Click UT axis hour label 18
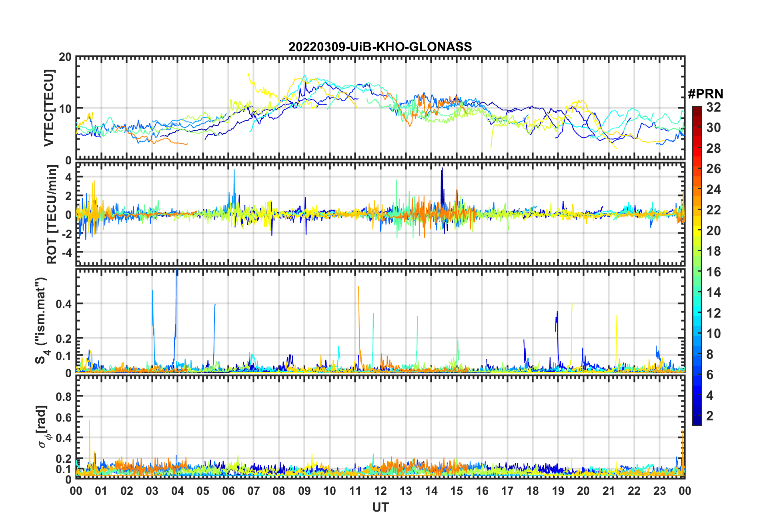The width and height of the screenshot is (761, 532). point(533,491)
